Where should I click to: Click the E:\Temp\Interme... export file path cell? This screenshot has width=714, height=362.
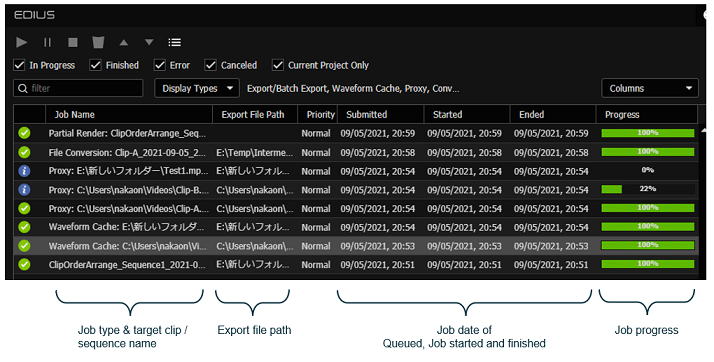point(255,153)
